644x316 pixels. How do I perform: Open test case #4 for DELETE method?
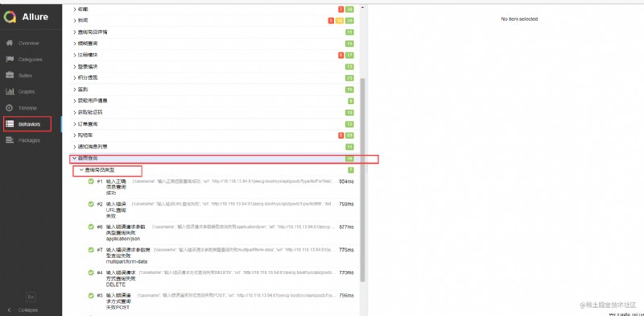pos(221,279)
